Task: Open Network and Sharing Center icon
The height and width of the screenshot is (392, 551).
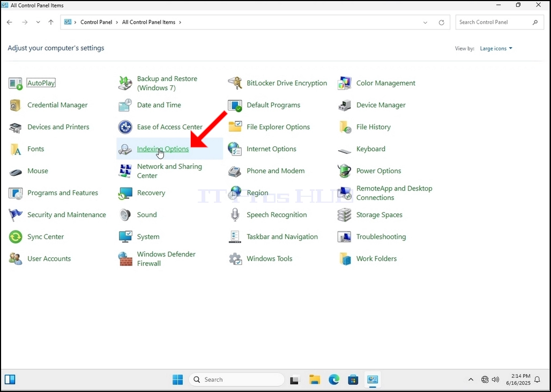Action: [x=125, y=171]
